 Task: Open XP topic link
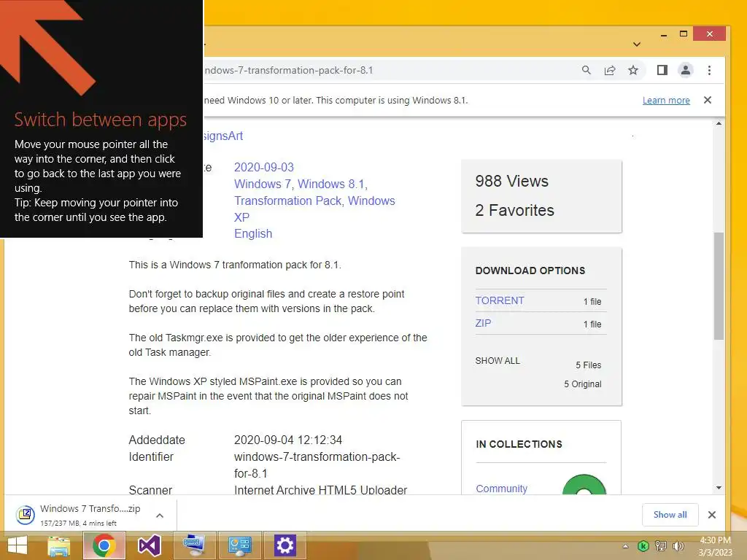[241, 217]
